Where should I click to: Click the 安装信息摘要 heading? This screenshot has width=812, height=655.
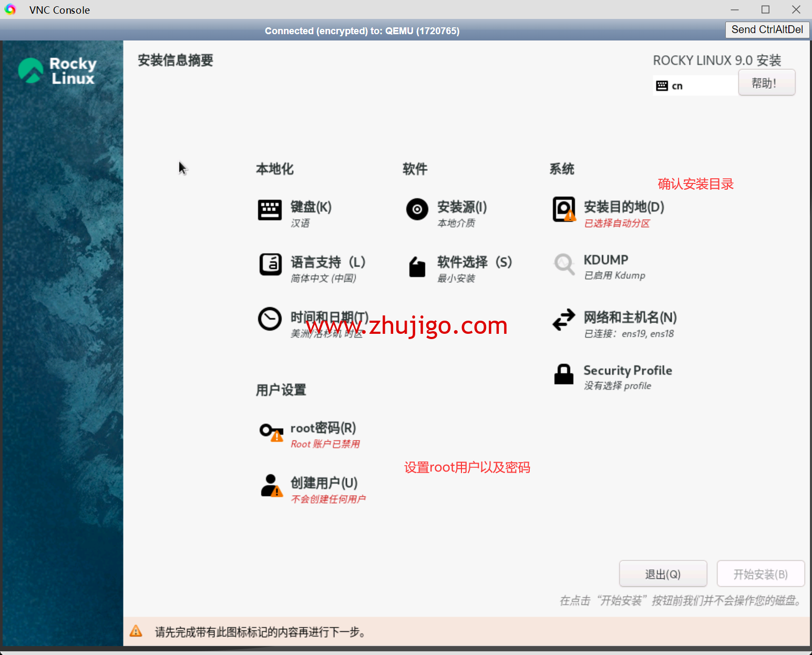coord(176,60)
